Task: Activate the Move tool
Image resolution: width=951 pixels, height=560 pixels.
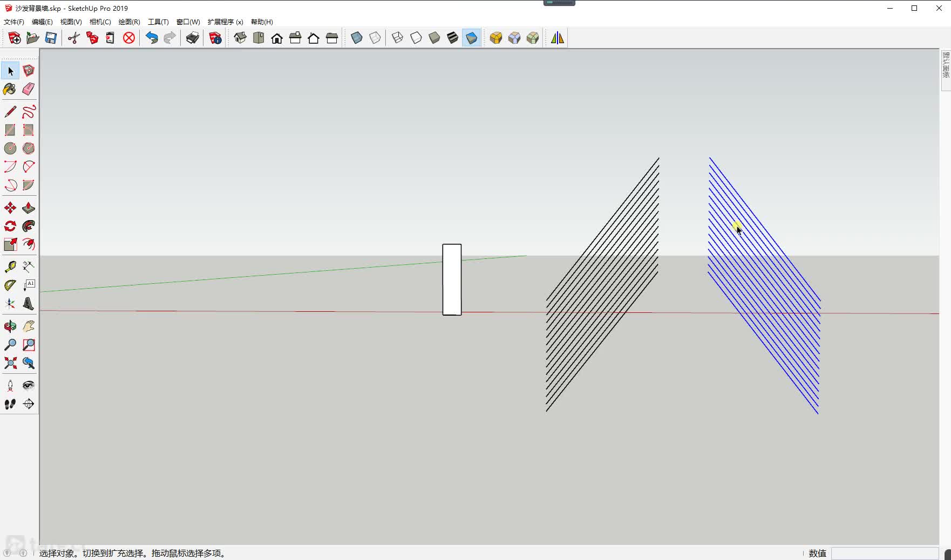Action: tap(10, 208)
